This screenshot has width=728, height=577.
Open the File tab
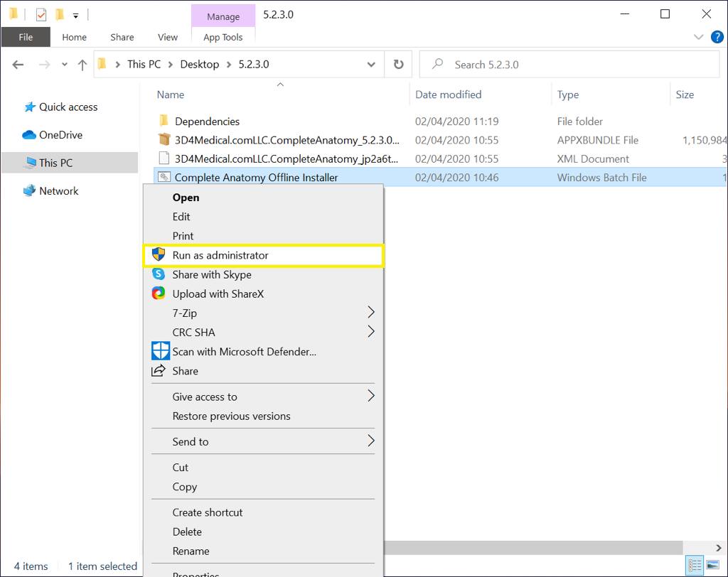(26, 37)
